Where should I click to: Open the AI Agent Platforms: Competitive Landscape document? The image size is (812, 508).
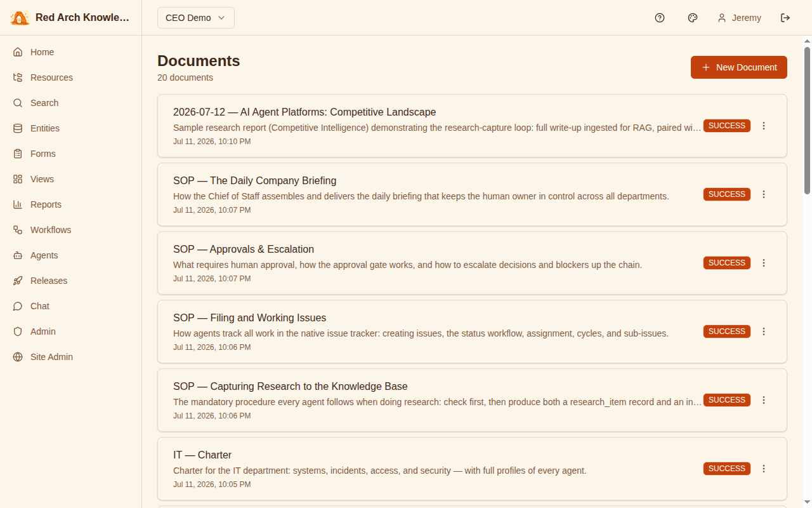click(304, 112)
